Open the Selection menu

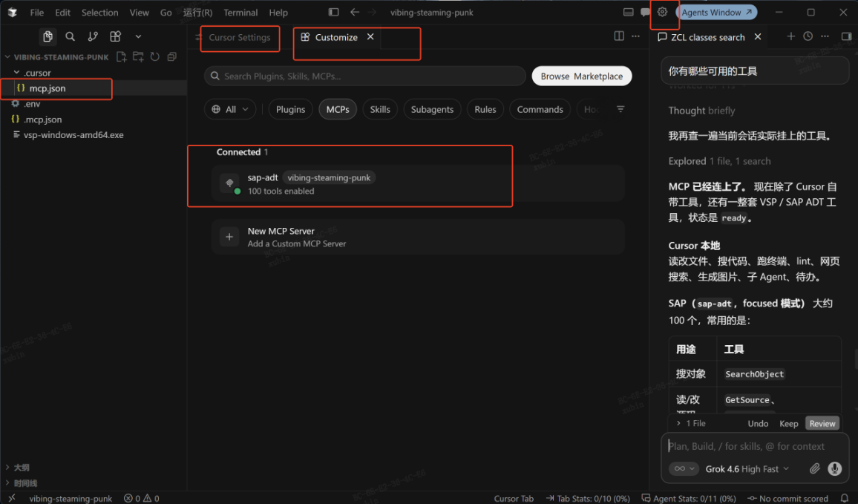[x=99, y=12]
